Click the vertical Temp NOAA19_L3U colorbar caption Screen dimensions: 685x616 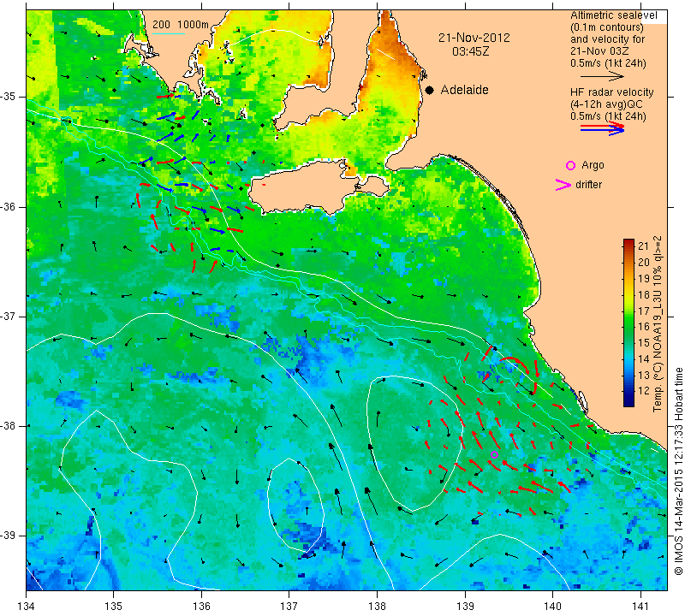(x=658, y=324)
